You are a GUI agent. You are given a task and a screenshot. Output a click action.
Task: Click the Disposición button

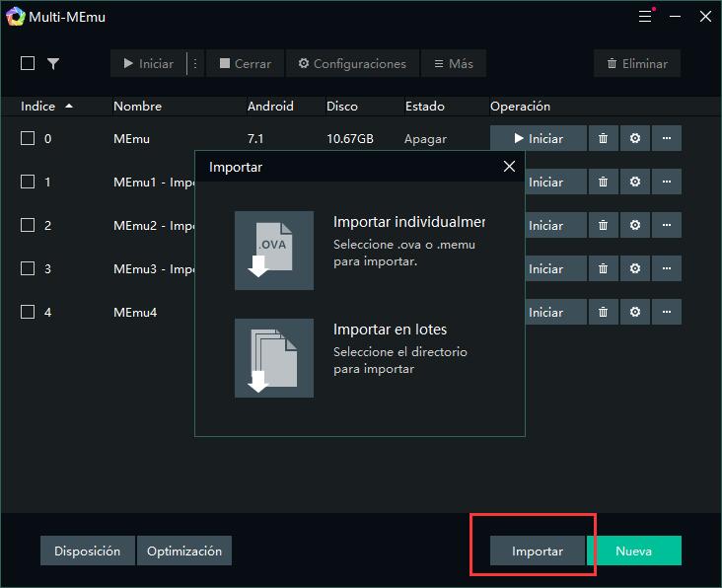[88, 551]
